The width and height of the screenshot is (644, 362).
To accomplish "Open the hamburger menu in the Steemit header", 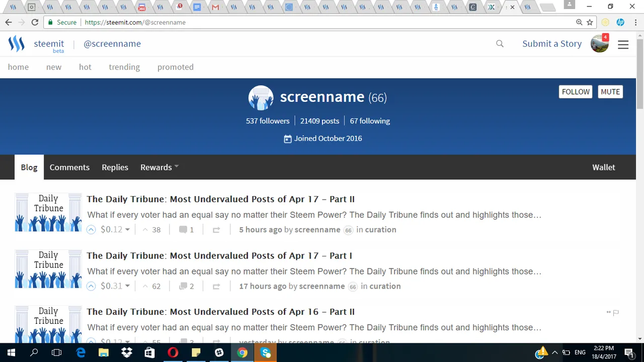I will pos(623,44).
